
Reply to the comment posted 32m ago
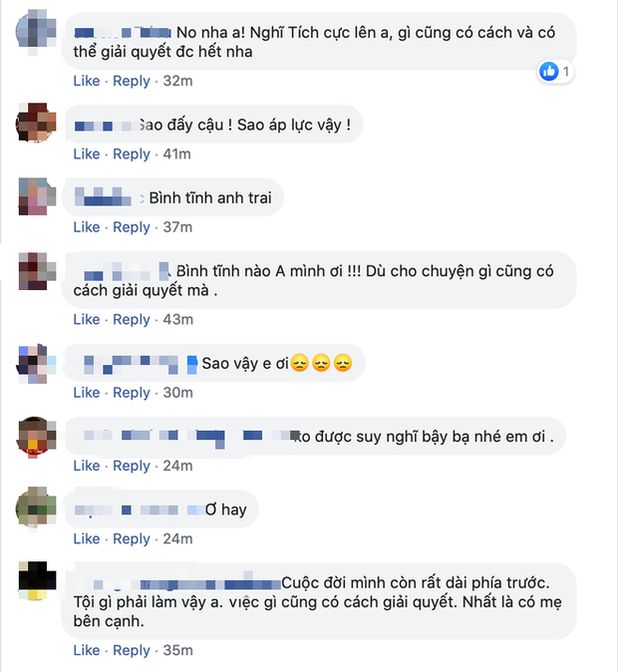click(132, 81)
